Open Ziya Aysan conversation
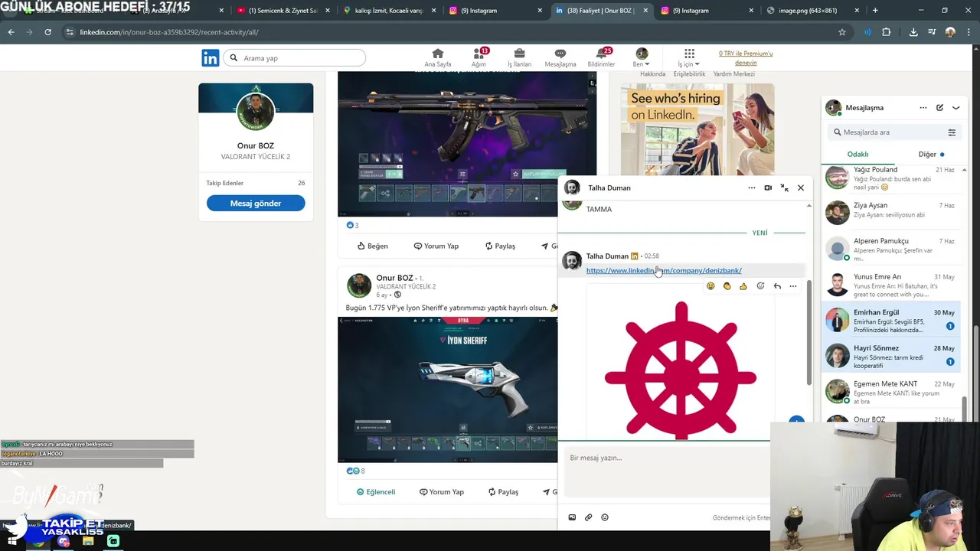Image resolution: width=980 pixels, height=551 pixels. pos(891,211)
